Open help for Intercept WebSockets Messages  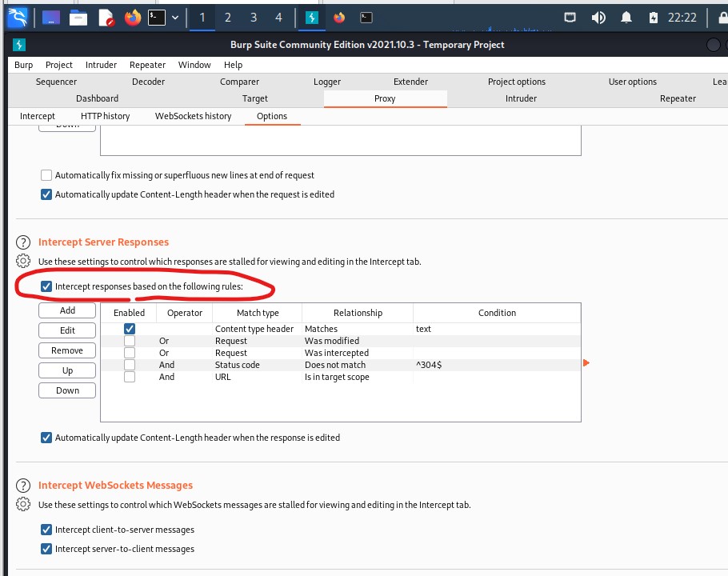click(23, 486)
